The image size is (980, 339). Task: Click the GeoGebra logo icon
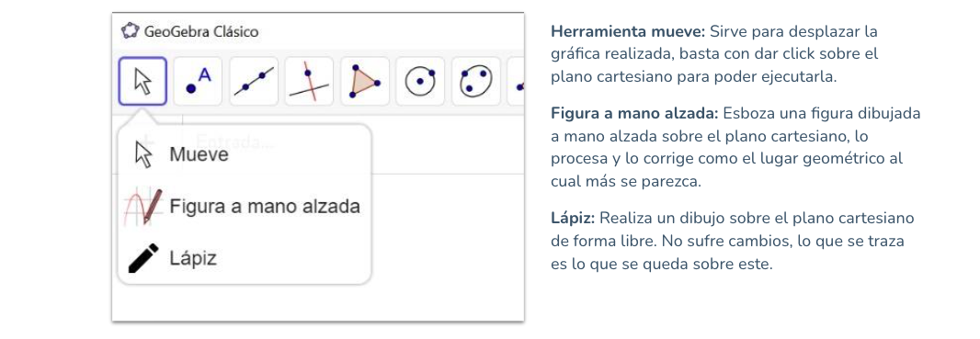point(130,30)
